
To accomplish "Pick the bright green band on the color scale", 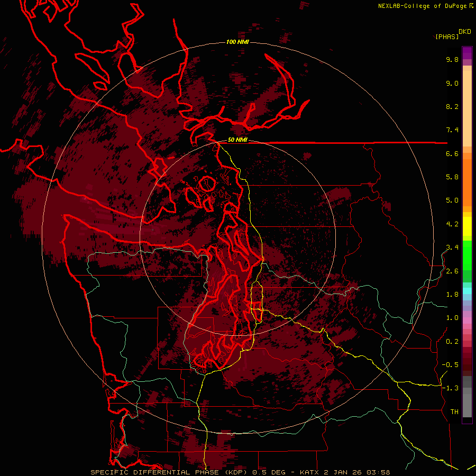I will (x=467, y=256).
